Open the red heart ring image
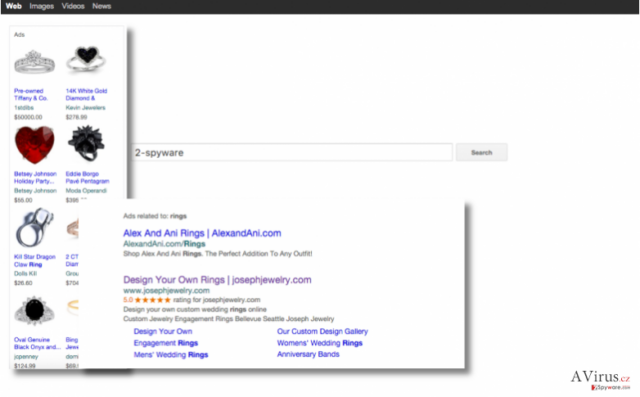The image size is (640, 397). pos(35,145)
